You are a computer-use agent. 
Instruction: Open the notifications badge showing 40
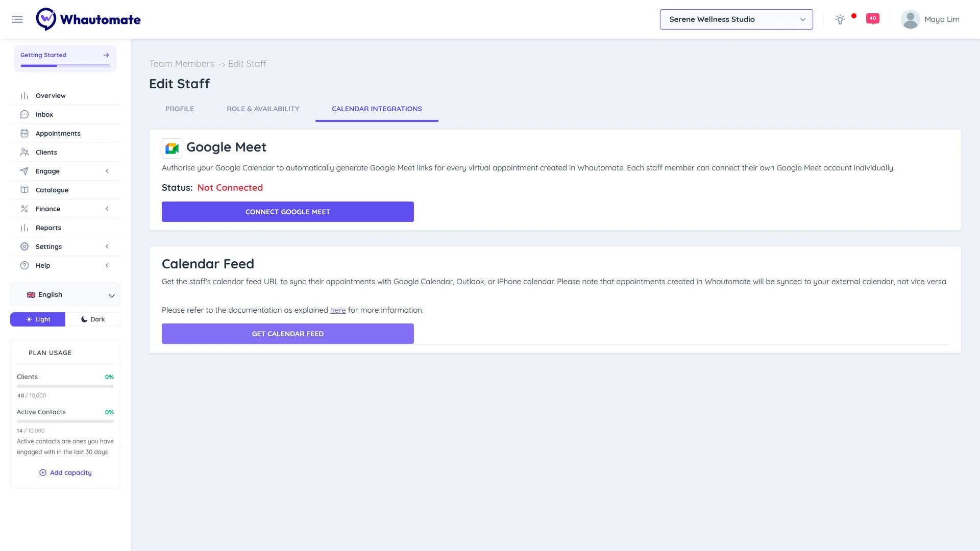pos(873,19)
